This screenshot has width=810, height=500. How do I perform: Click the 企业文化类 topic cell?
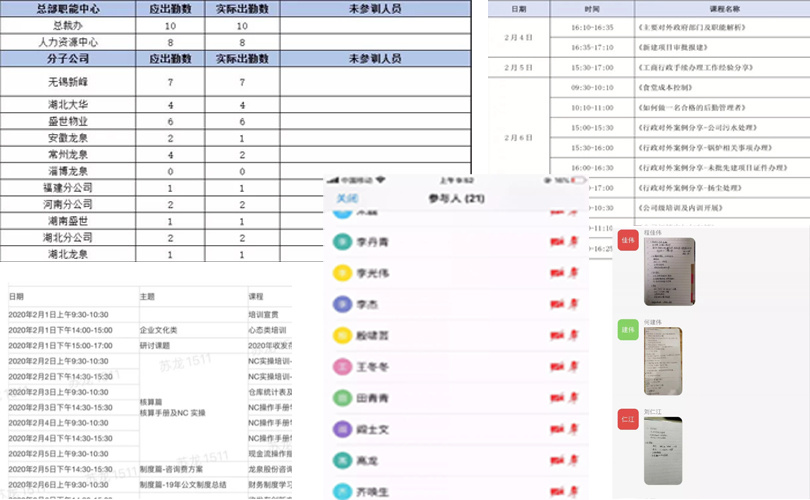coord(160,329)
